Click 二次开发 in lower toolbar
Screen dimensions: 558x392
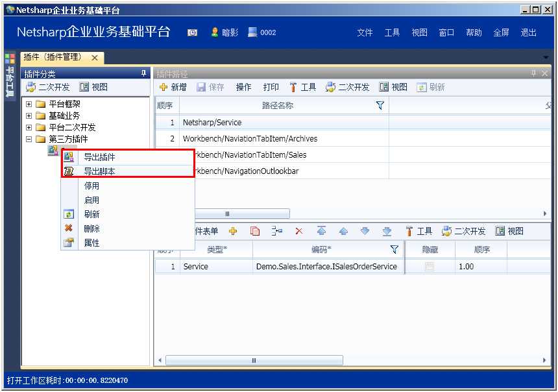pos(463,232)
